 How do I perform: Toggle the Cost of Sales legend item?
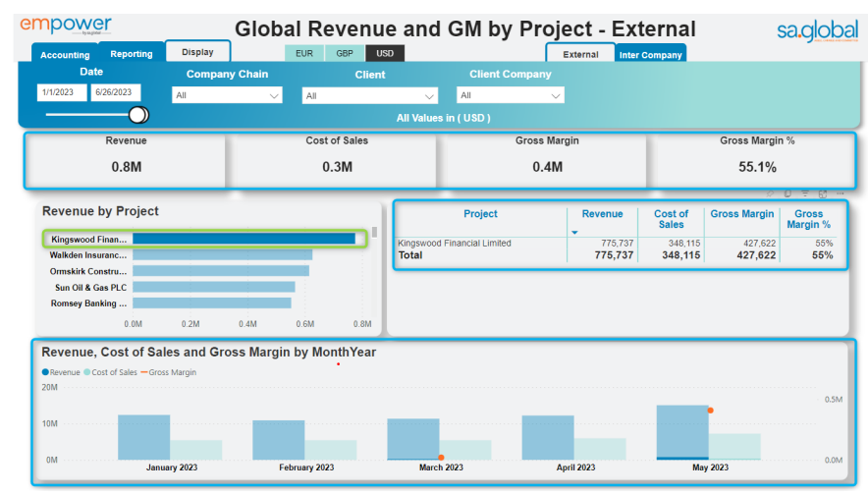click(x=110, y=372)
